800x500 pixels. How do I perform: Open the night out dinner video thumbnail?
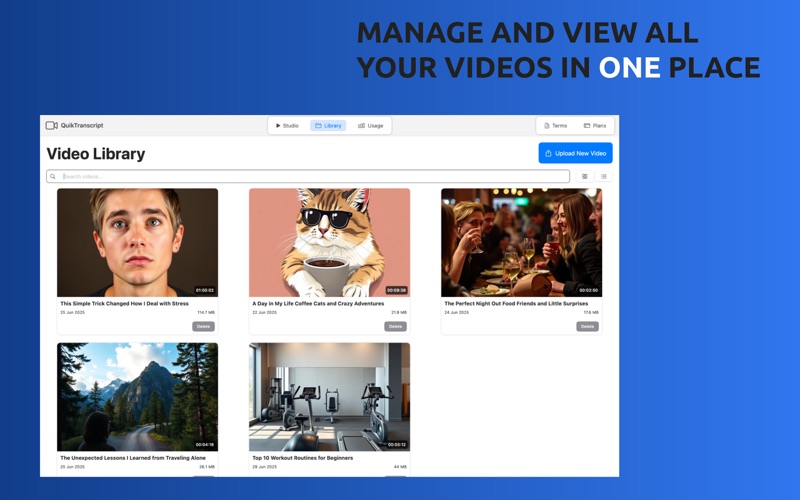pyautogui.click(x=521, y=242)
